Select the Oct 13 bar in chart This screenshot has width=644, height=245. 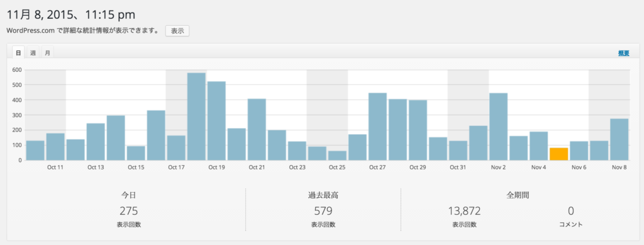tap(96, 142)
